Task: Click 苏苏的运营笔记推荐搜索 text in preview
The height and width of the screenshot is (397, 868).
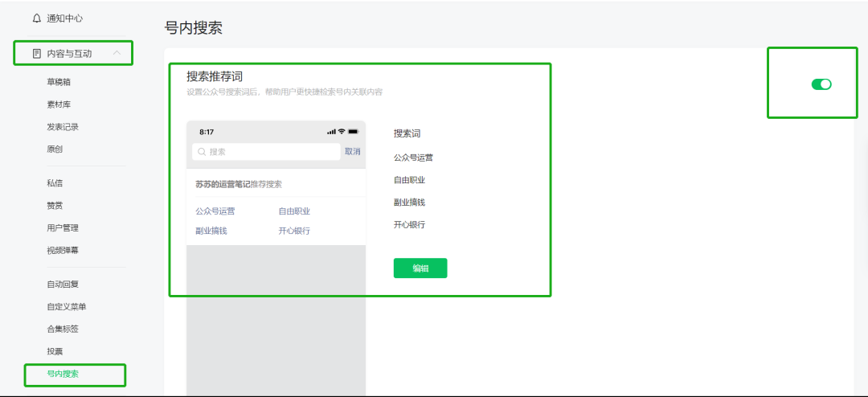Action: tap(239, 184)
